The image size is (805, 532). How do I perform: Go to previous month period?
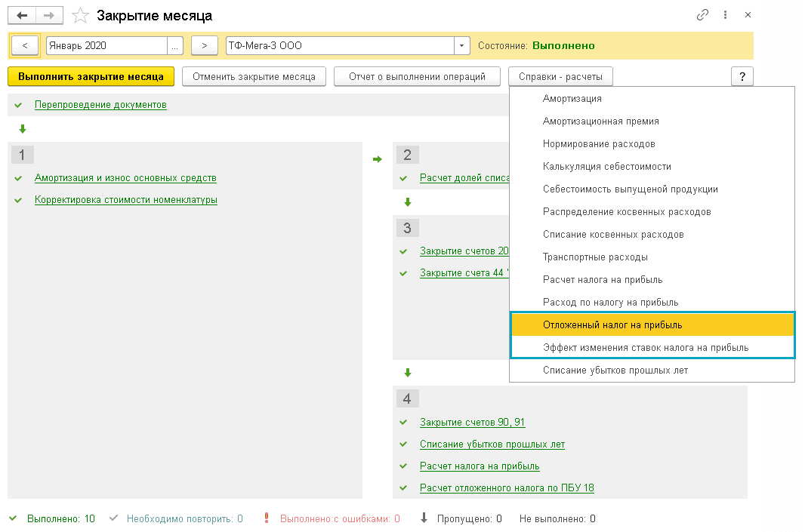tap(25, 45)
